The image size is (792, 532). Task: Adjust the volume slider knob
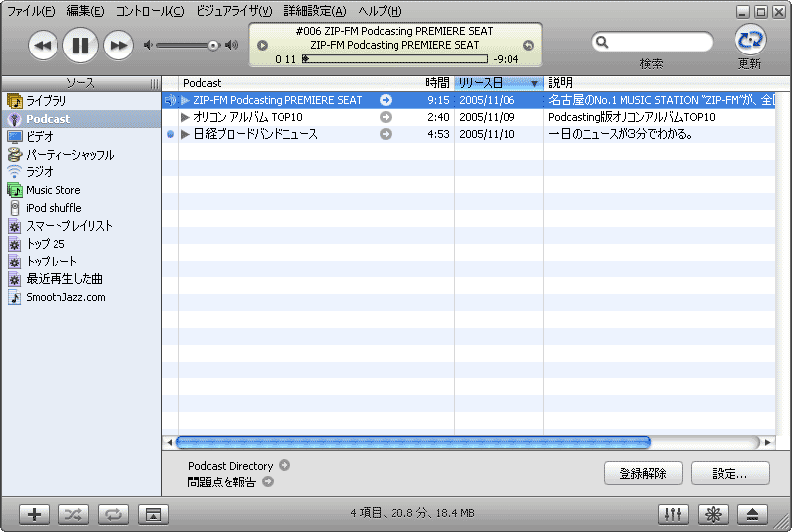(214, 46)
